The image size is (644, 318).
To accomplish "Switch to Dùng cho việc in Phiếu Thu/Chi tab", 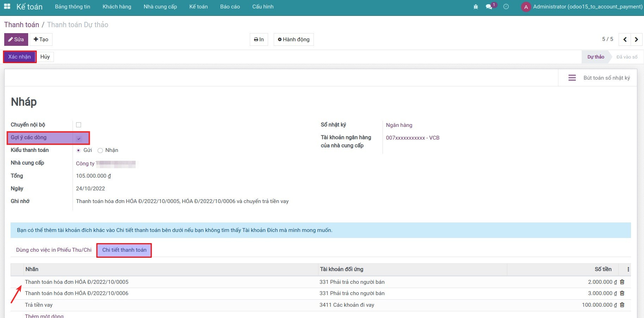I will (x=54, y=250).
